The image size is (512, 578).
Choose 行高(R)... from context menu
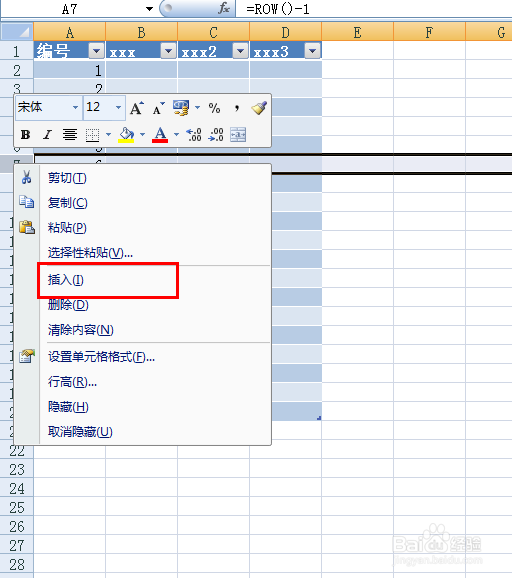coord(142,382)
